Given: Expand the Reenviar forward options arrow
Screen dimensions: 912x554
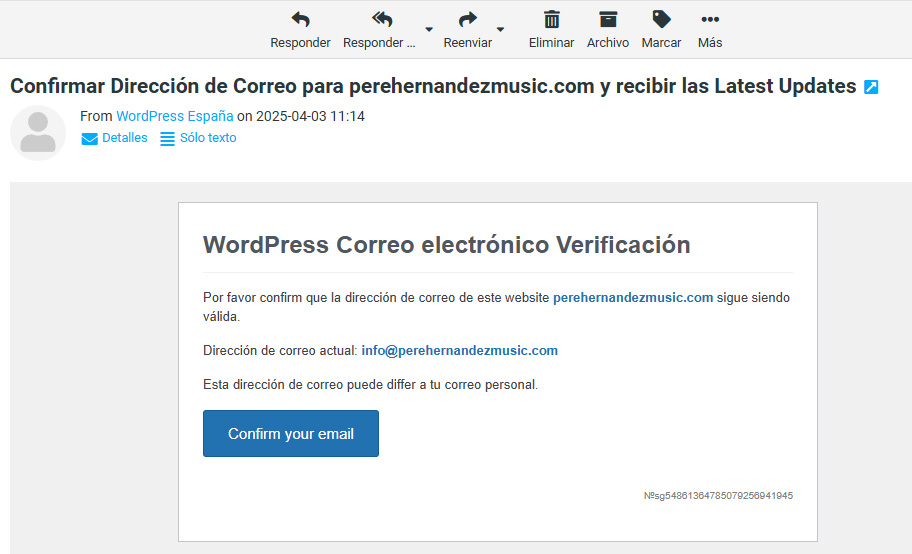Looking at the screenshot, I should tap(500, 29).
